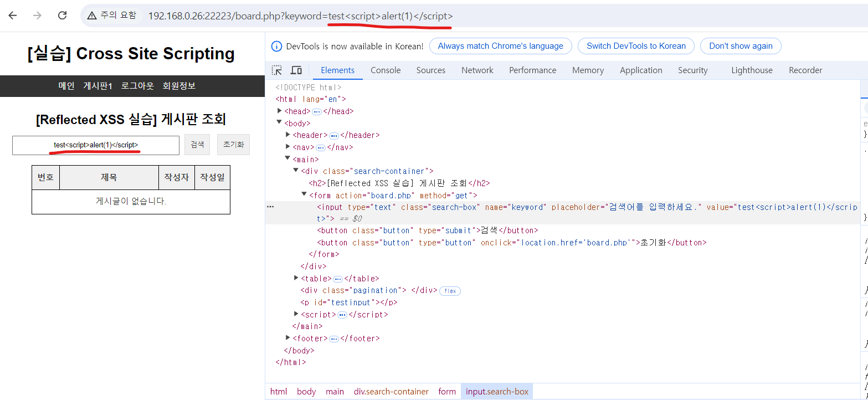This screenshot has width=868, height=400.
Task: Click Always match Chrome's language button
Action: 501,46
